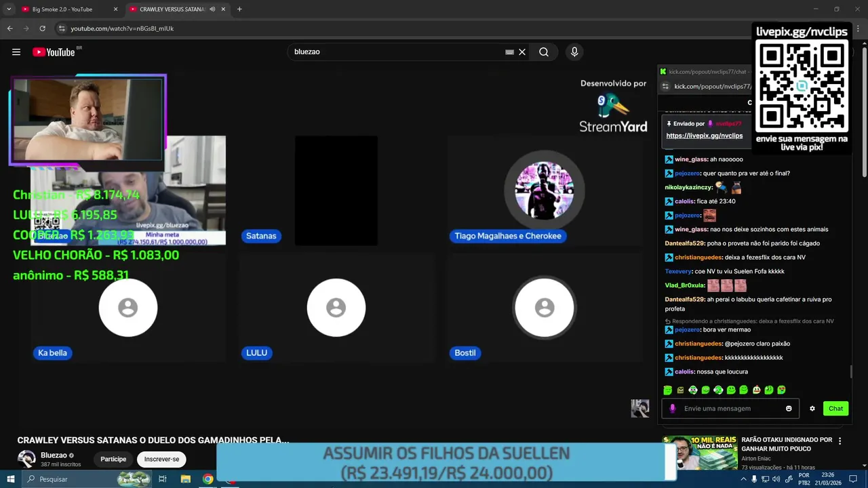Image resolution: width=868 pixels, height=488 pixels.
Task: Subscribe with the Inscrever-se button
Action: [161, 459]
